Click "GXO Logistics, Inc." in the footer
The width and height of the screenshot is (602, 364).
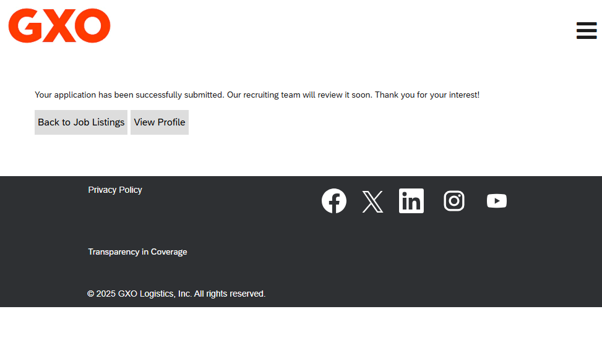[x=155, y=294]
